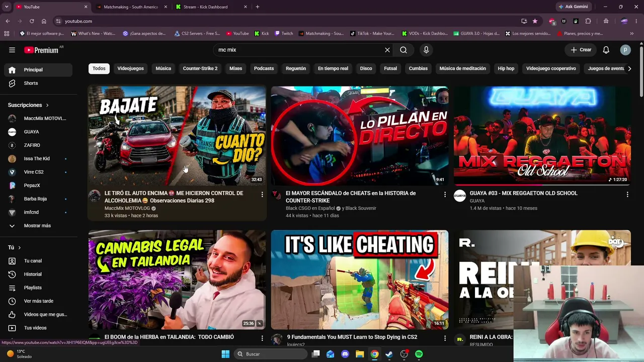Image resolution: width=644 pixels, height=362 pixels.
Task: Filter by Cumbias chip
Action: coord(418,68)
